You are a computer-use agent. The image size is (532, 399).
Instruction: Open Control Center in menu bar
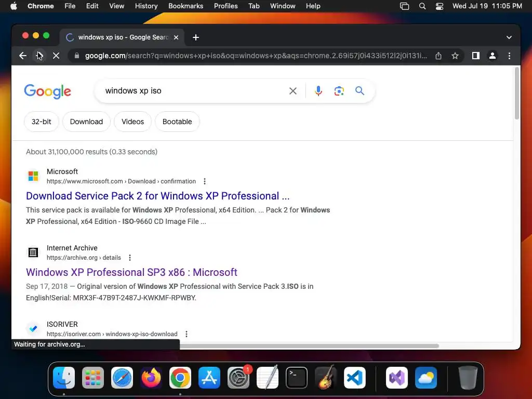(x=440, y=6)
